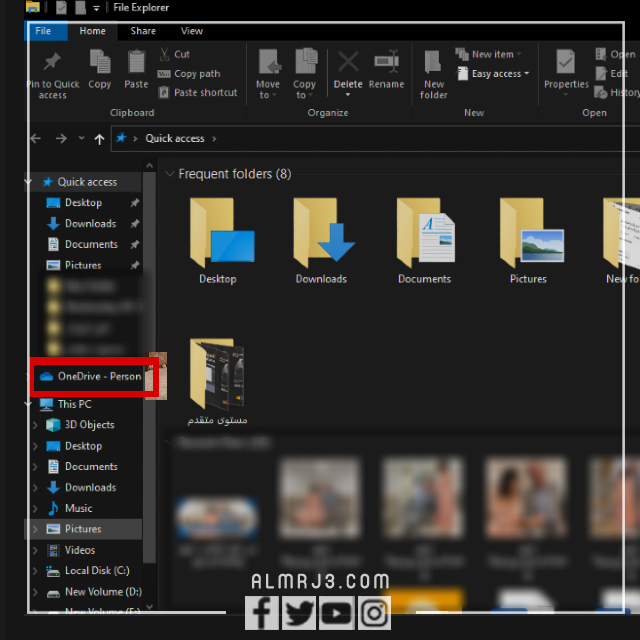
Task: Open the Documents frequent folder
Action: [425, 241]
